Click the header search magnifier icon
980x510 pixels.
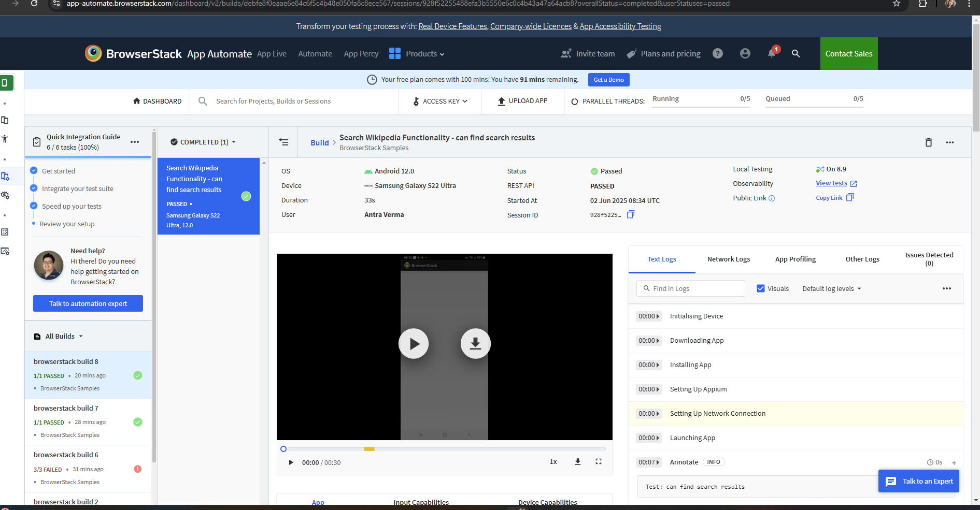796,53
